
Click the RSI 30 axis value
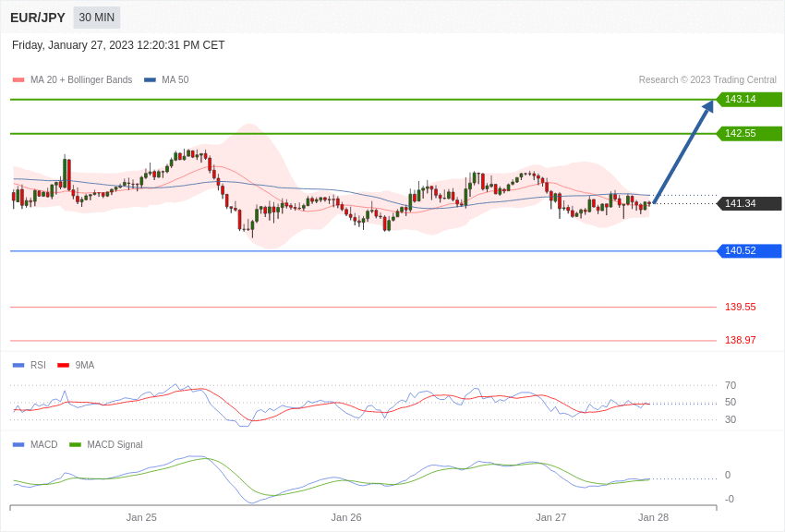[731, 419]
